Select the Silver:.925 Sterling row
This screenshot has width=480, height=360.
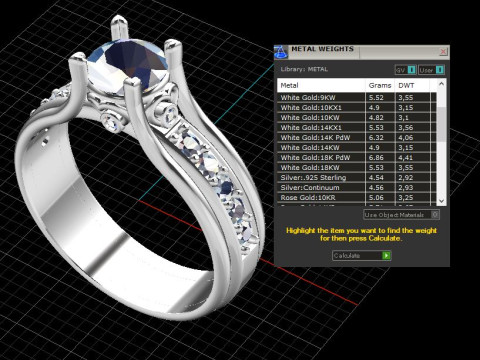pos(357,178)
